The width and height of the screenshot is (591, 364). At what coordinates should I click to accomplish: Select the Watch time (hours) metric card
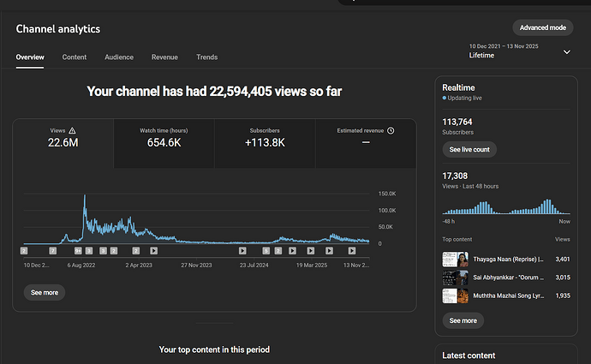point(163,138)
